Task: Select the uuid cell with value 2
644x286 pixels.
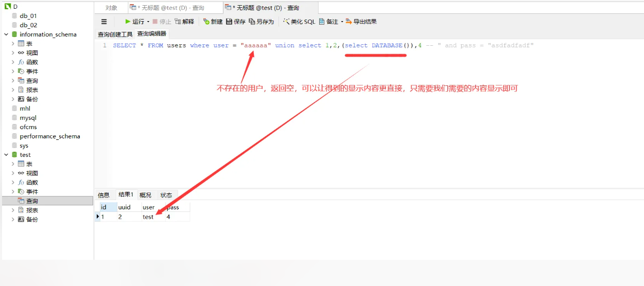Action: 129,217
